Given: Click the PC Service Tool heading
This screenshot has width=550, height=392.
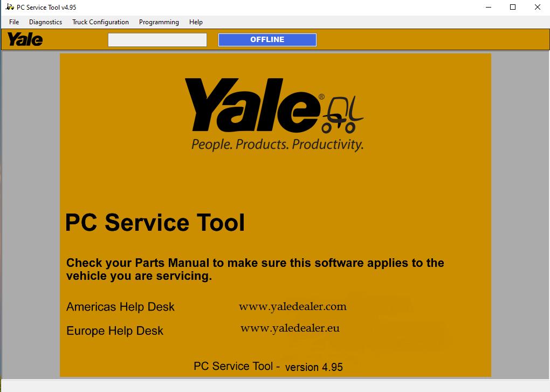Looking at the screenshot, I should tap(155, 223).
